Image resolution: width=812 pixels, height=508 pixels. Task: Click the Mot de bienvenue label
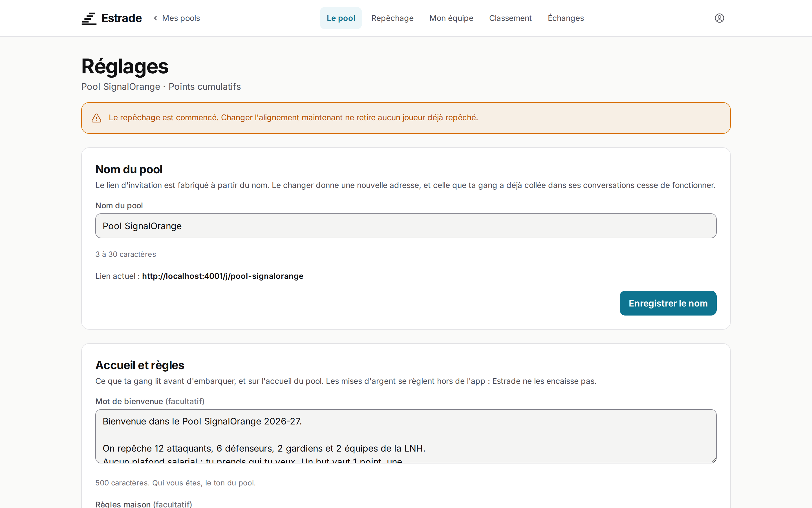150,402
